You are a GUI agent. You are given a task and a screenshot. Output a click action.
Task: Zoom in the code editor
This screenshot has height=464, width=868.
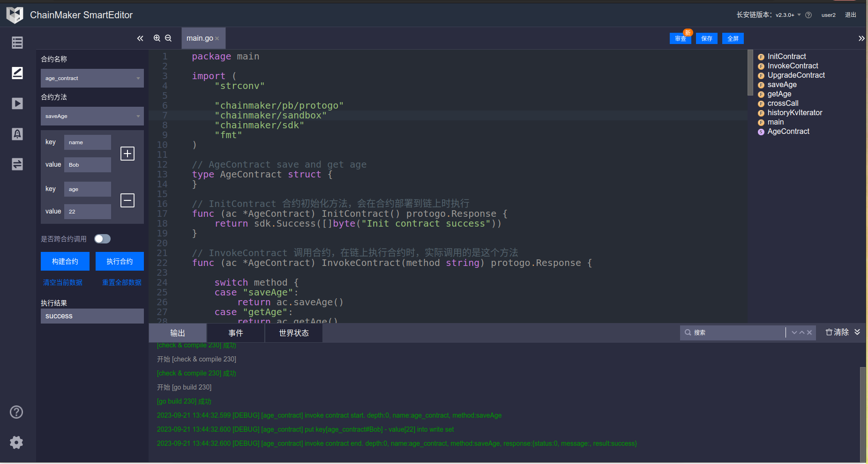tap(157, 38)
